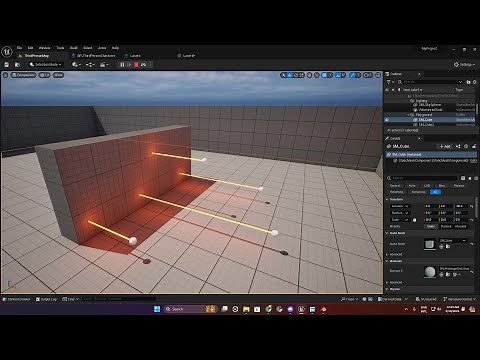Collapse the Transform section
Image resolution: width=480 pixels, height=360 pixels.
[387, 199]
